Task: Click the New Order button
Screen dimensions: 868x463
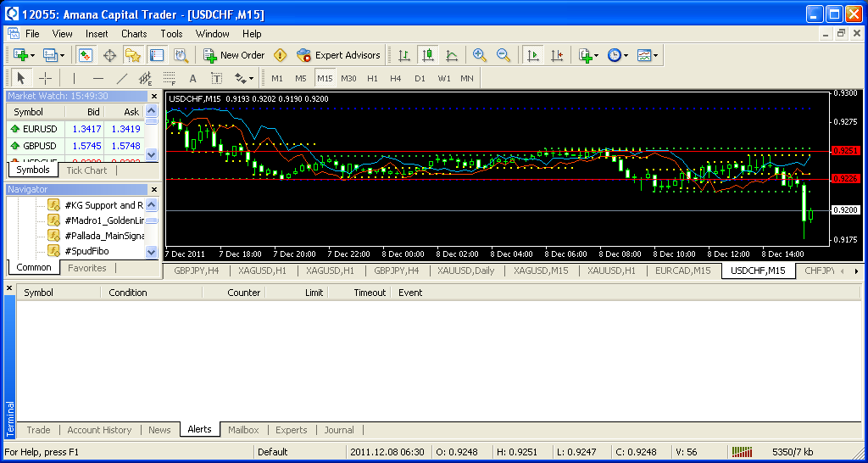Action: 234,55
